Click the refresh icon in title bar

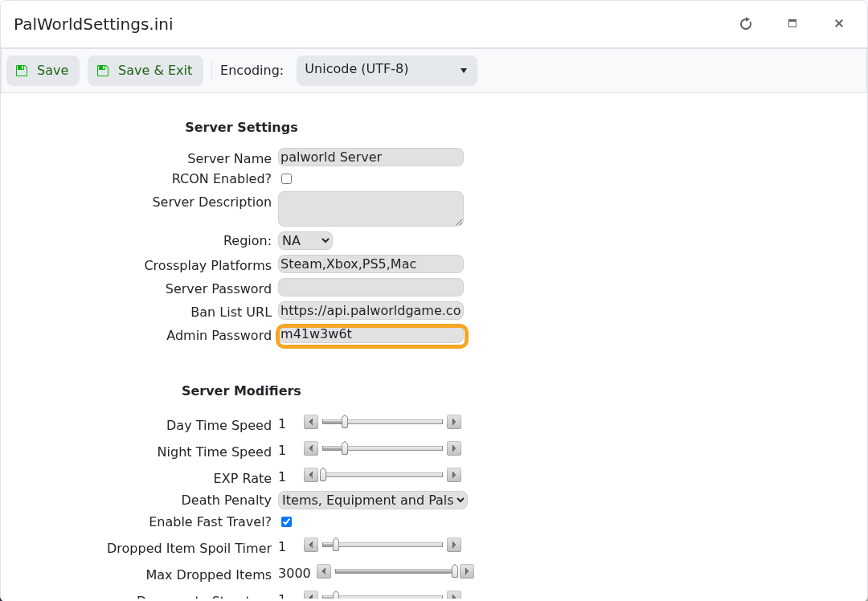click(746, 24)
